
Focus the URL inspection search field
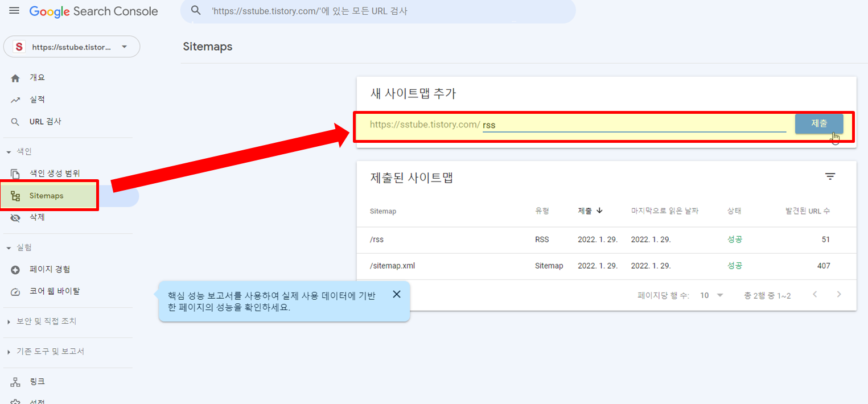378,11
